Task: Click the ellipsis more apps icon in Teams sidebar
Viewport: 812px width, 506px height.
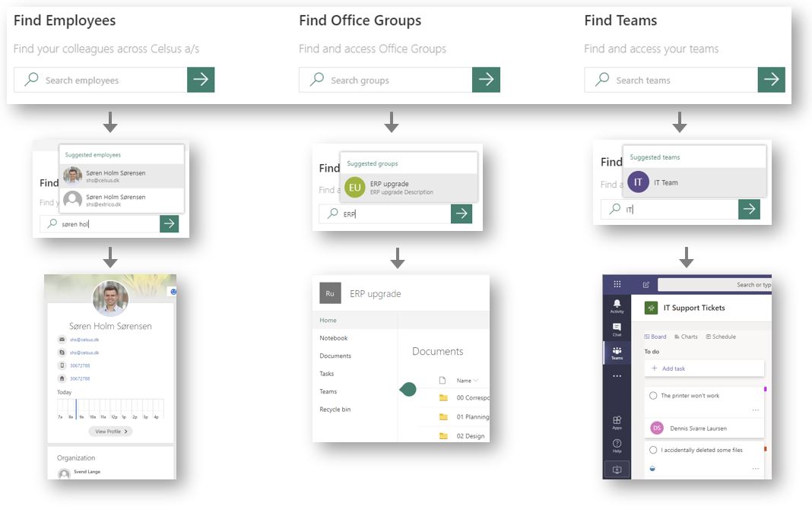Action: [x=617, y=376]
